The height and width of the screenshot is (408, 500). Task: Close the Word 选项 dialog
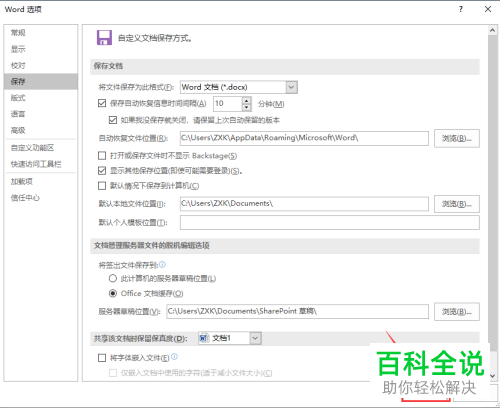pos(488,9)
